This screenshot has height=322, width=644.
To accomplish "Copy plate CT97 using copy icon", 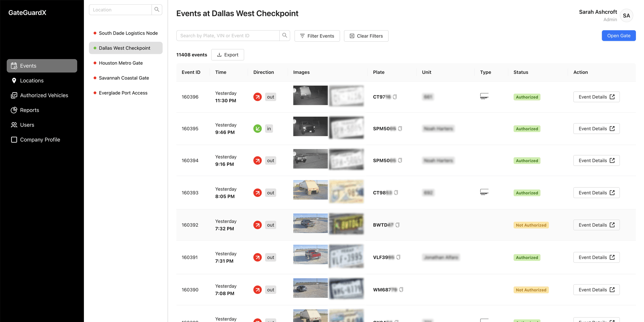I will tap(395, 97).
